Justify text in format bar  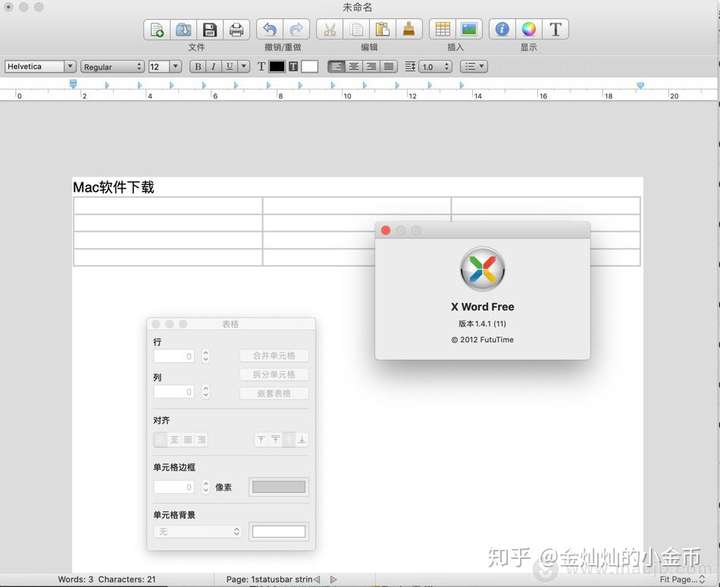coord(388,67)
